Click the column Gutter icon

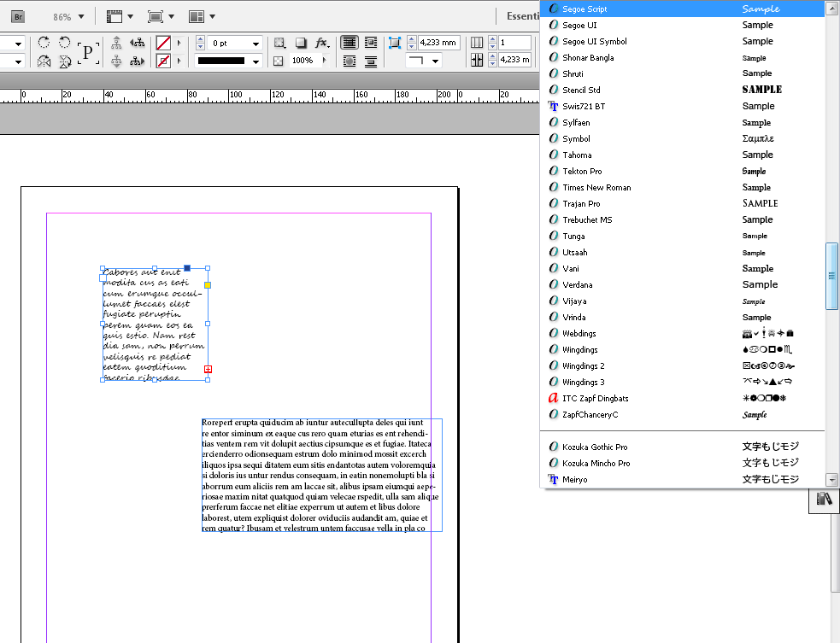(x=477, y=60)
